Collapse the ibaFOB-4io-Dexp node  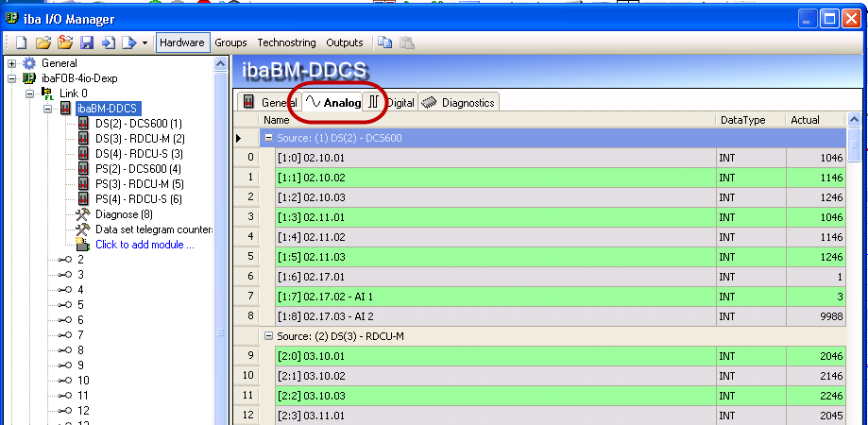[11, 78]
